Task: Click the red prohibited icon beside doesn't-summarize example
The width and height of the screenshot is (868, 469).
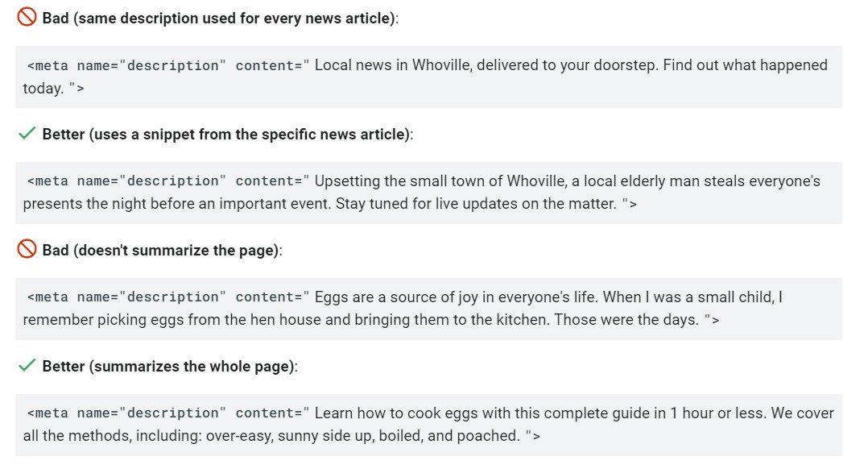Action: point(27,249)
